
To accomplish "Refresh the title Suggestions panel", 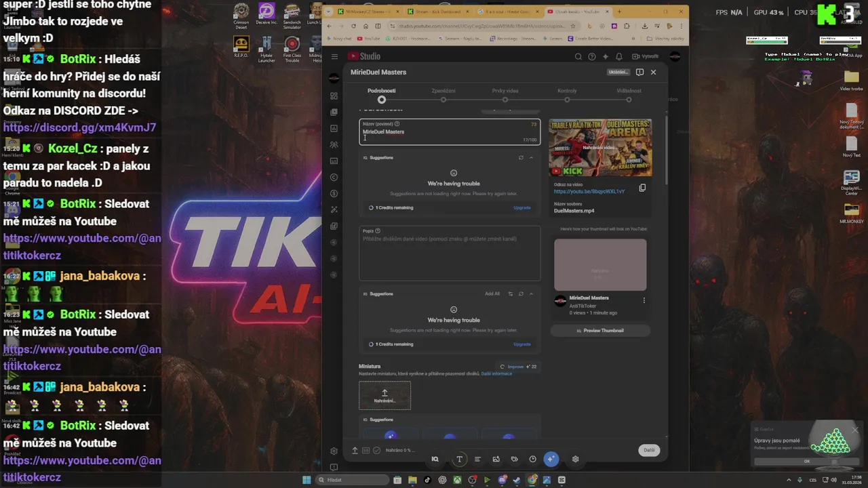I will point(521,157).
